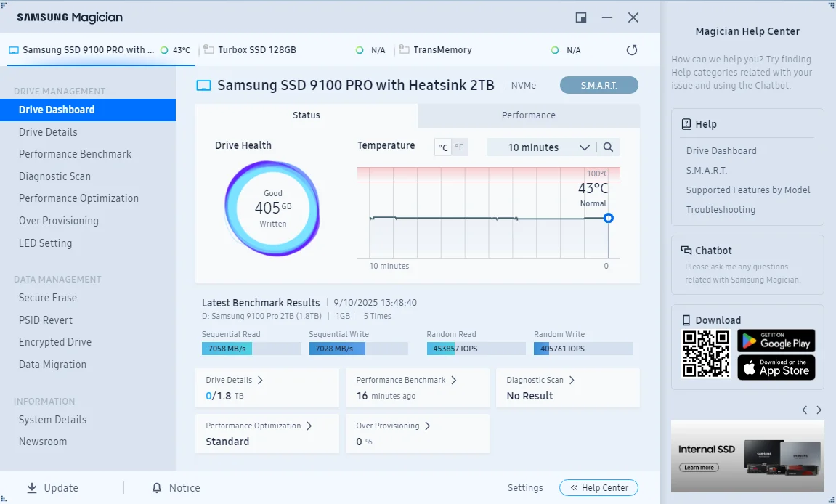Open the Over Provisioning card chevron
Viewport: 836px width, 504px height.
point(428,426)
